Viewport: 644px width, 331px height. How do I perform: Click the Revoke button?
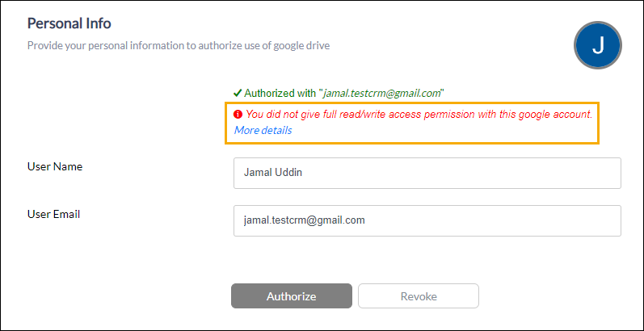coord(419,295)
